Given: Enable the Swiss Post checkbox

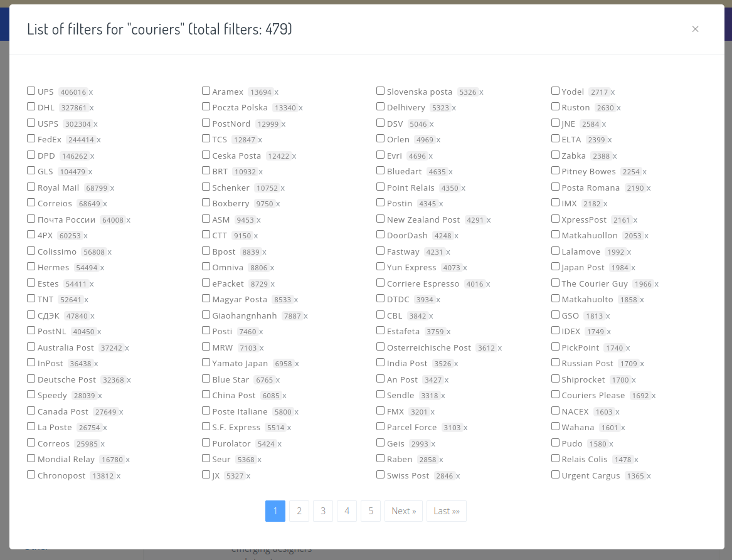Looking at the screenshot, I should click(381, 475).
